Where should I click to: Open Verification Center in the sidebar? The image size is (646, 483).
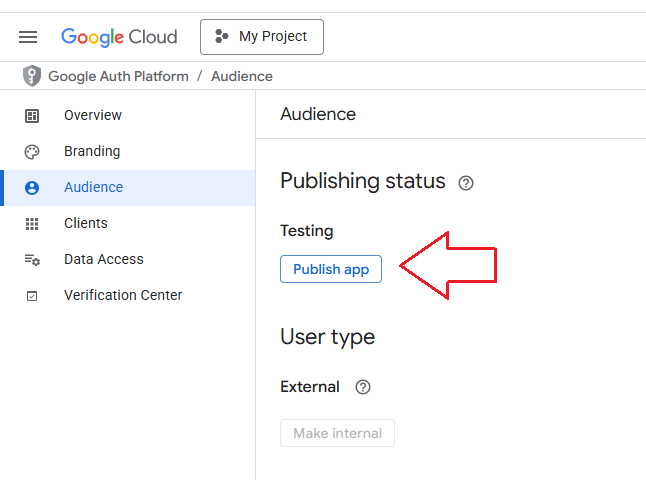(123, 295)
